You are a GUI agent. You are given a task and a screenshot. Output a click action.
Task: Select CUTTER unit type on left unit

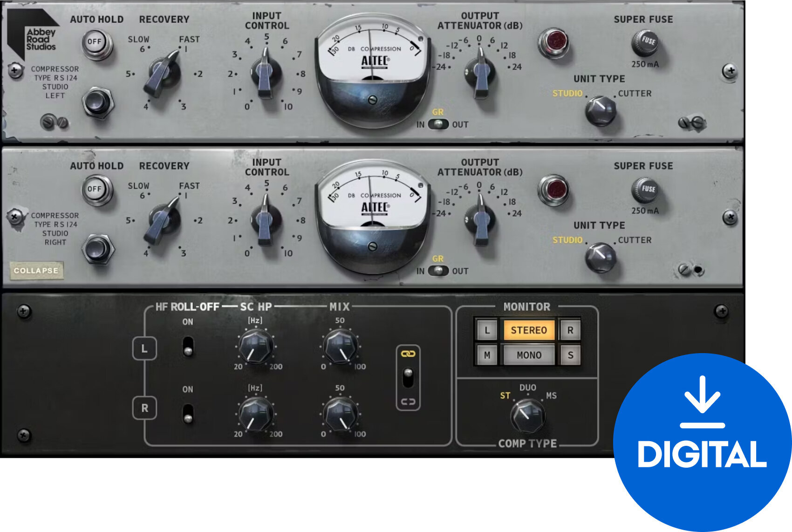635,93
